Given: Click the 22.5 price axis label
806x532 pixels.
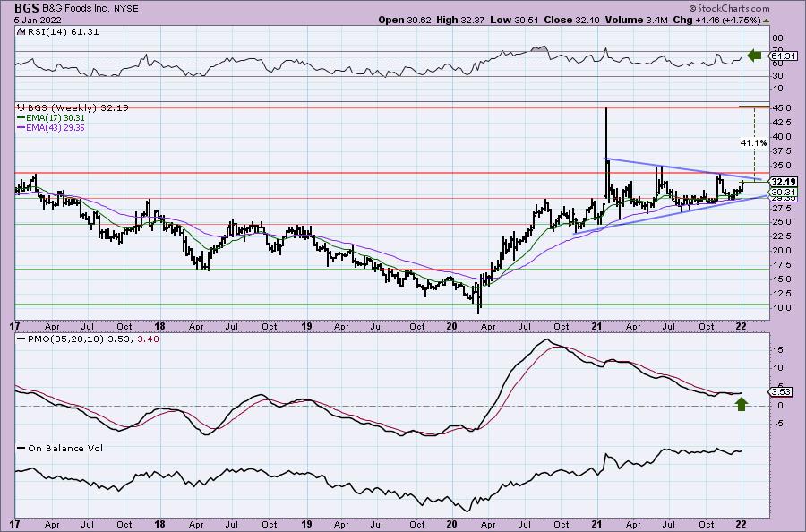Looking at the screenshot, I should (781, 236).
